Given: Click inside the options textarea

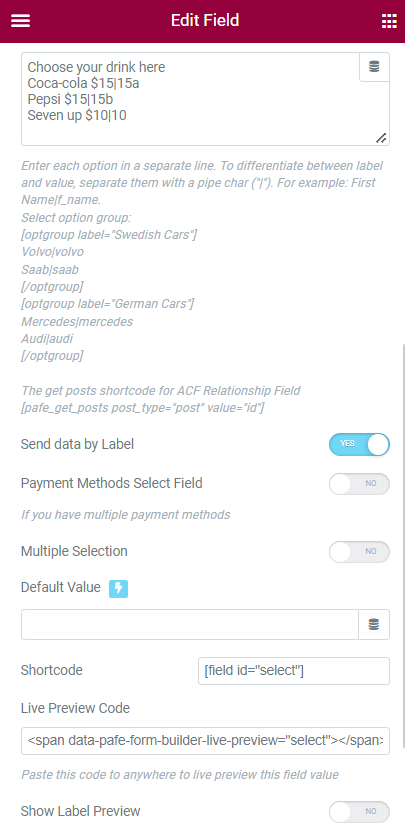Looking at the screenshot, I should click(x=191, y=99).
